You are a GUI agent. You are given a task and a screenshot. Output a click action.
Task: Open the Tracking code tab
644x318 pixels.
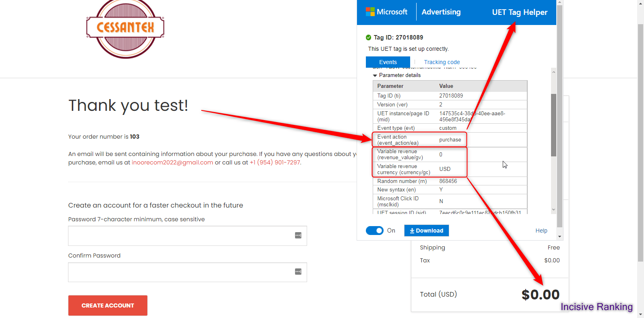point(442,62)
